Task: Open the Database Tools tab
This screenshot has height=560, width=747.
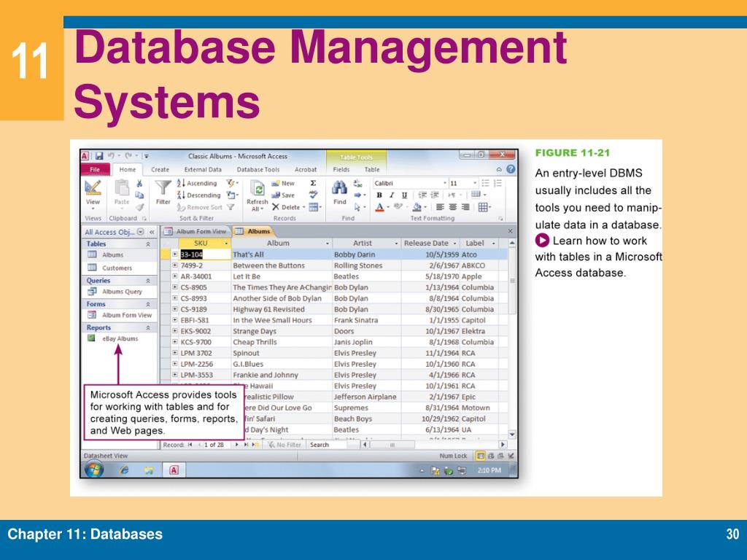Action: click(x=258, y=169)
